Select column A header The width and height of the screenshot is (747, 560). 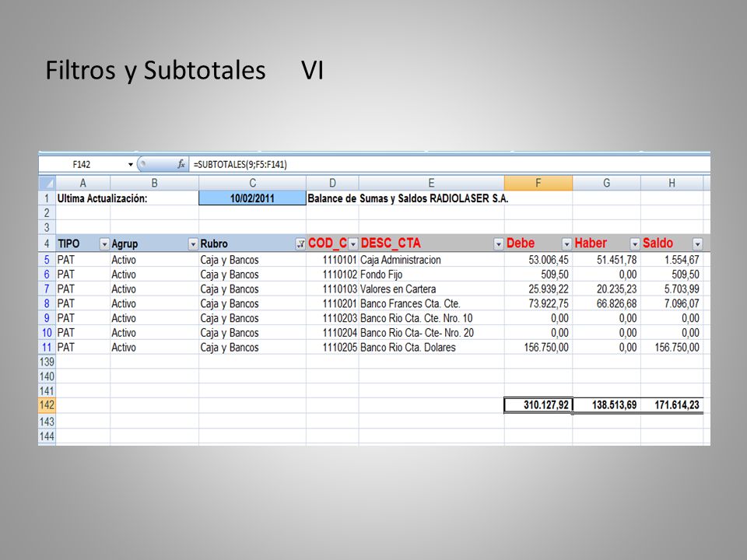click(x=83, y=183)
